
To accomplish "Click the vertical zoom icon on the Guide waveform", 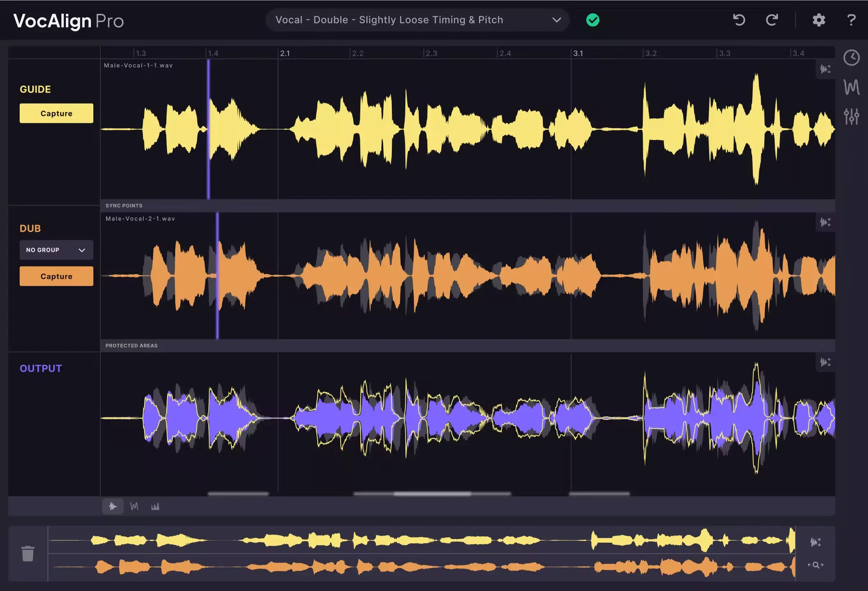I will [x=826, y=69].
